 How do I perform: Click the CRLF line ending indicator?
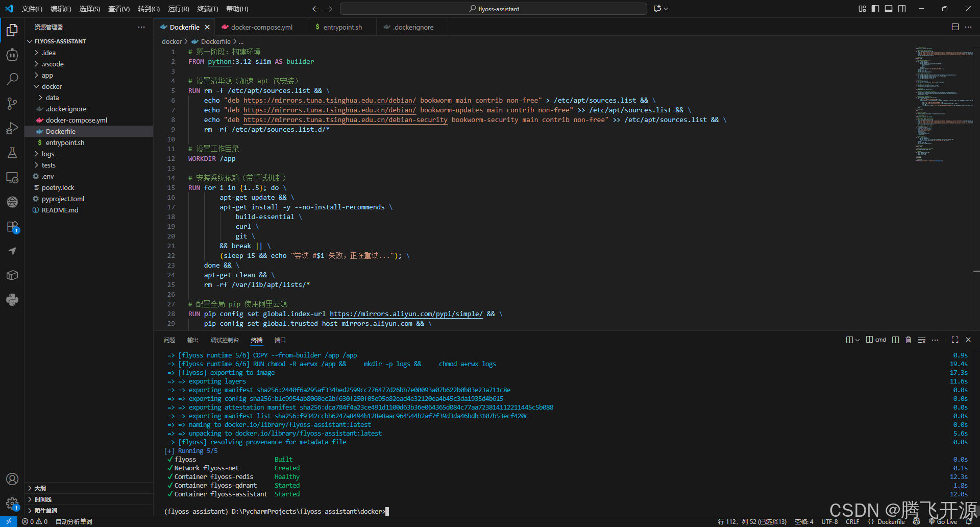(852, 521)
